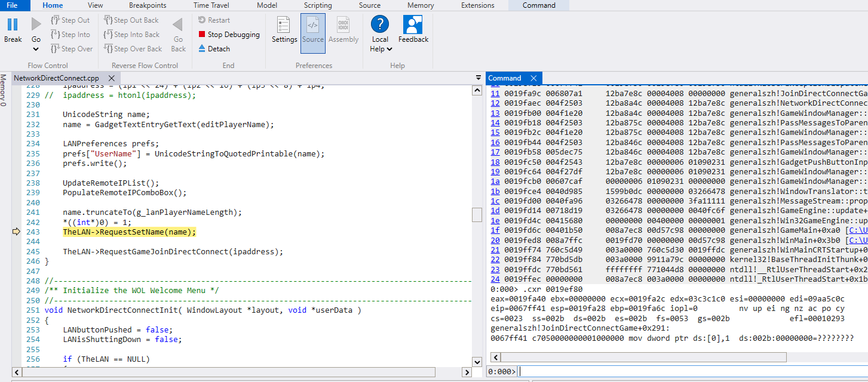Close the NetworkDirectConnect.cpp tab
This screenshot has height=382, width=868.
(x=112, y=78)
